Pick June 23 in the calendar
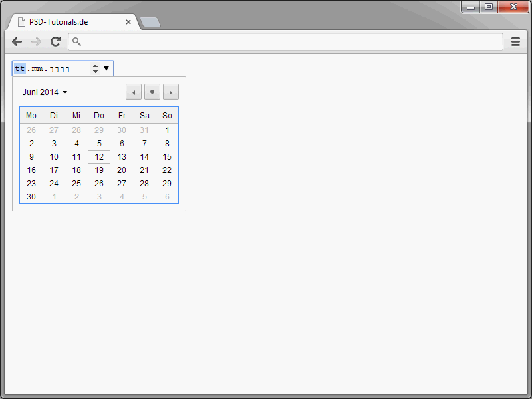 pyautogui.click(x=31, y=184)
